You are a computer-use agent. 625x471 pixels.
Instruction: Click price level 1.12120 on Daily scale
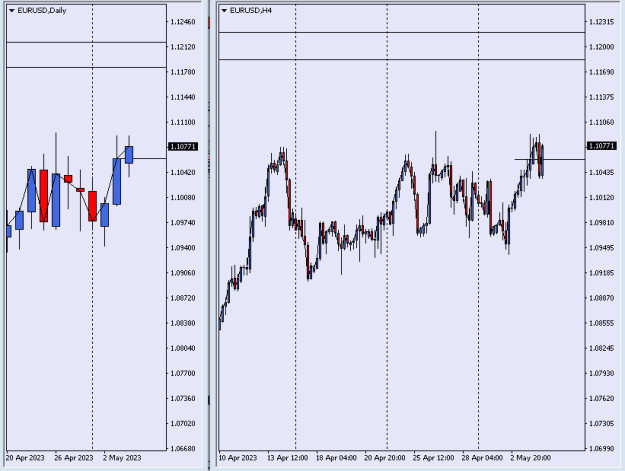[x=183, y=47]
